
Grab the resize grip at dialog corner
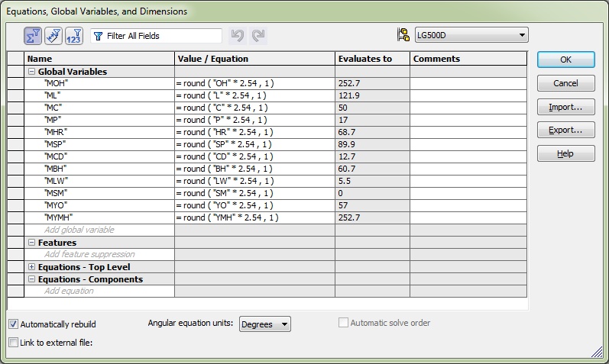click(597, 352)
